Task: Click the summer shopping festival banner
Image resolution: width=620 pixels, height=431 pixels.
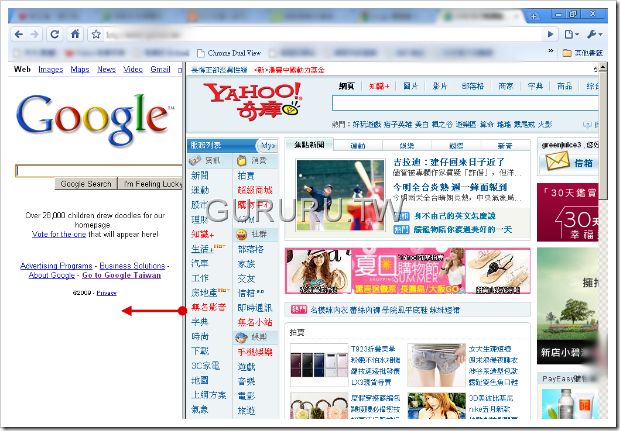Action: click(408, 271)
